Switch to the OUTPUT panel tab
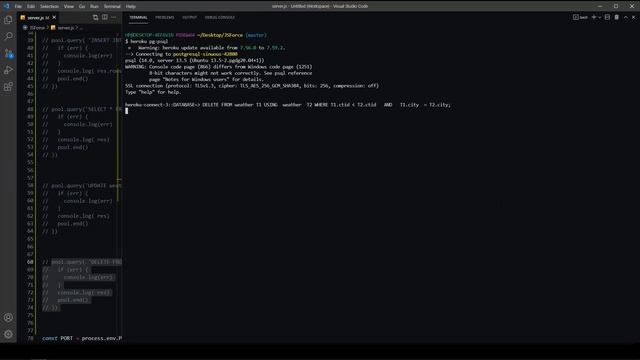Image resolution: width=640 pixels, height=360 pixels. tap(189, 18)
